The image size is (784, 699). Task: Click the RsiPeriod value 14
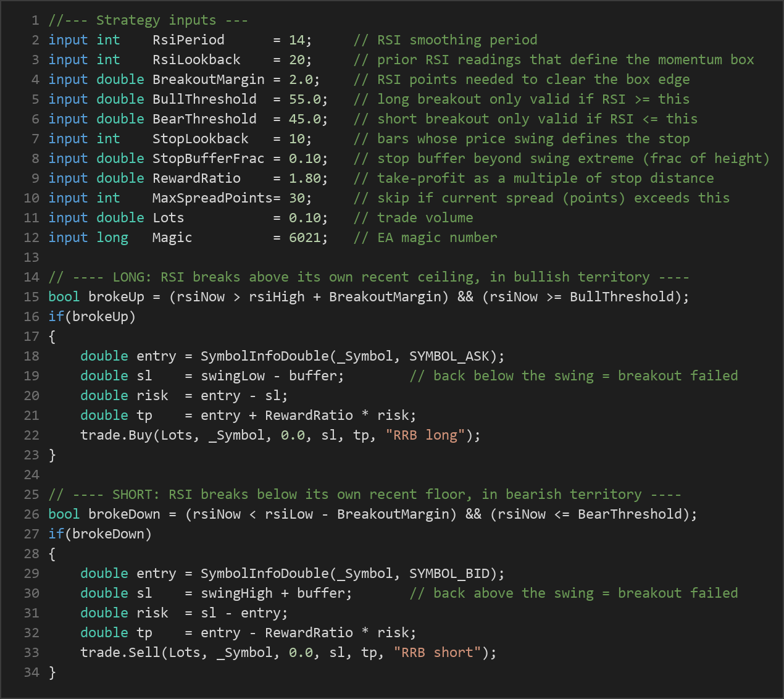[x=296, y=40]
